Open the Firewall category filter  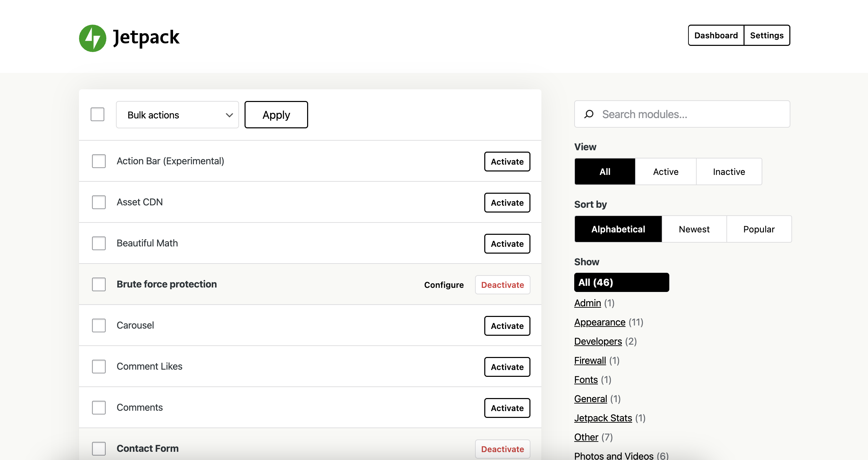(590, 360)
